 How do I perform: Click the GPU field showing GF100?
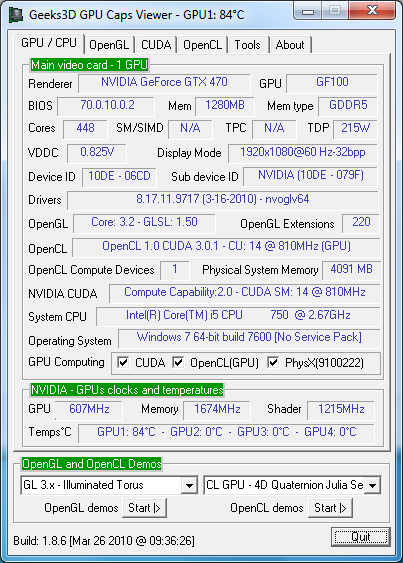pos(332,83)
